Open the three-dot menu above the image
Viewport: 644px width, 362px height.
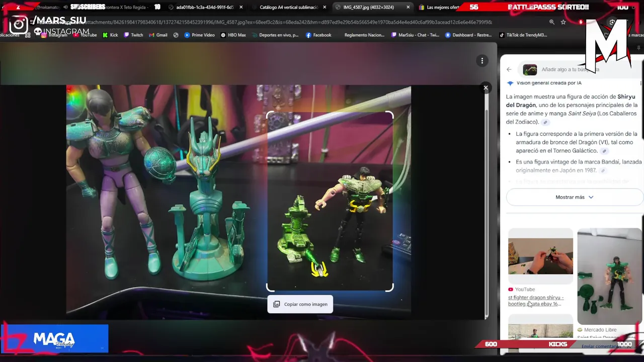(x=482, y=61)
